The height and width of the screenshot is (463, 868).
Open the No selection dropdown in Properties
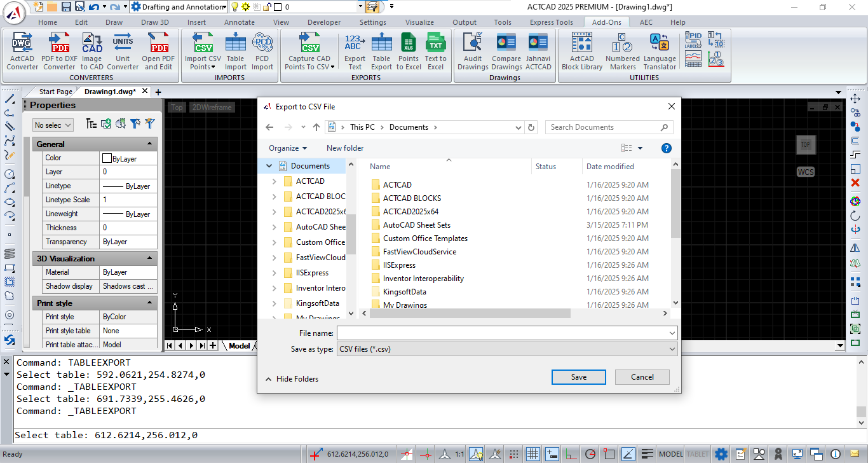[x=53, y=125]
